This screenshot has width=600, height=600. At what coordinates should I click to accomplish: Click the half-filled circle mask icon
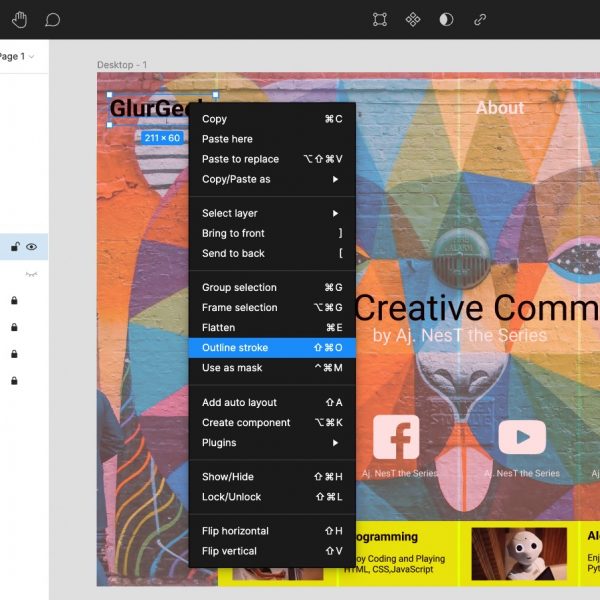pos(446,20)
